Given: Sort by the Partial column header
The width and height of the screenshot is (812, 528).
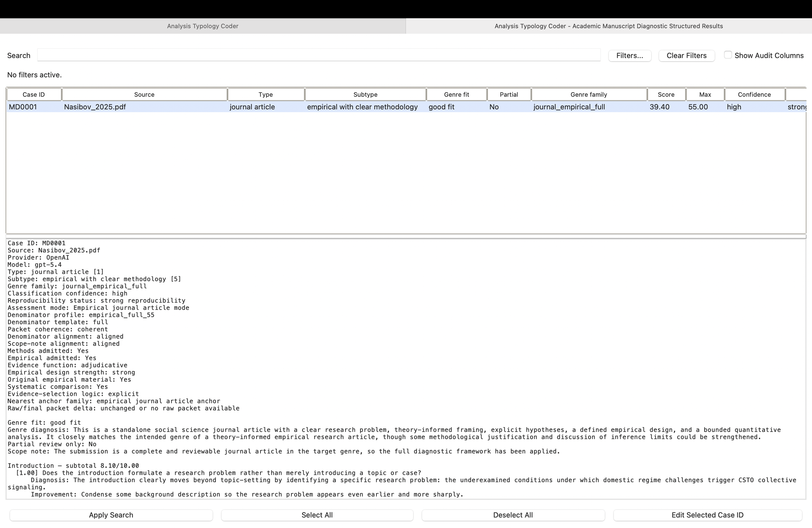Looking at the screenshot, I should [x=509, y=94].
